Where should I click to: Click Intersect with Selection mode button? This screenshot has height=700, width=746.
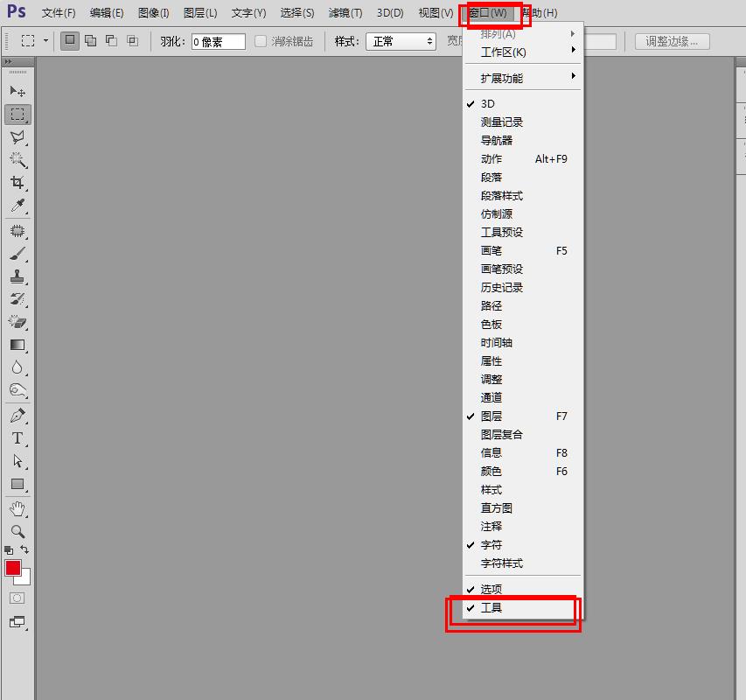point(132,41)
